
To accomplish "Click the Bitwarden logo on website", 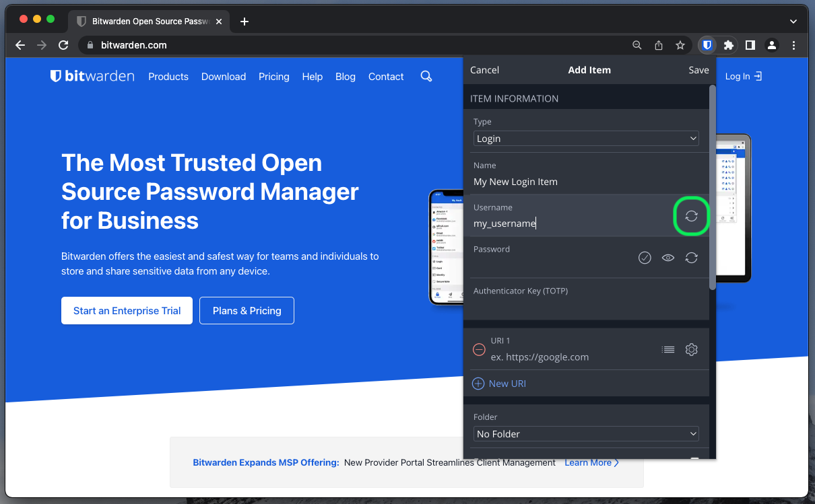I will point(92,76).
